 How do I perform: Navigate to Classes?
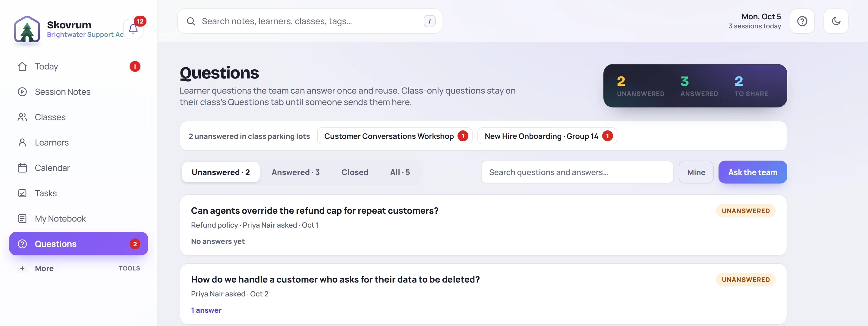78,117
